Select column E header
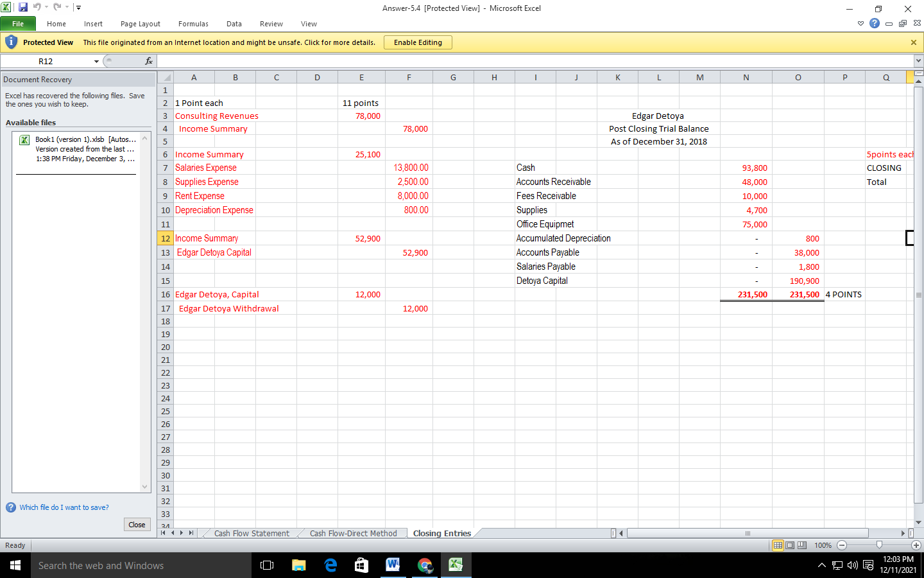Screen dimensions: 924x578 point(361,77)
